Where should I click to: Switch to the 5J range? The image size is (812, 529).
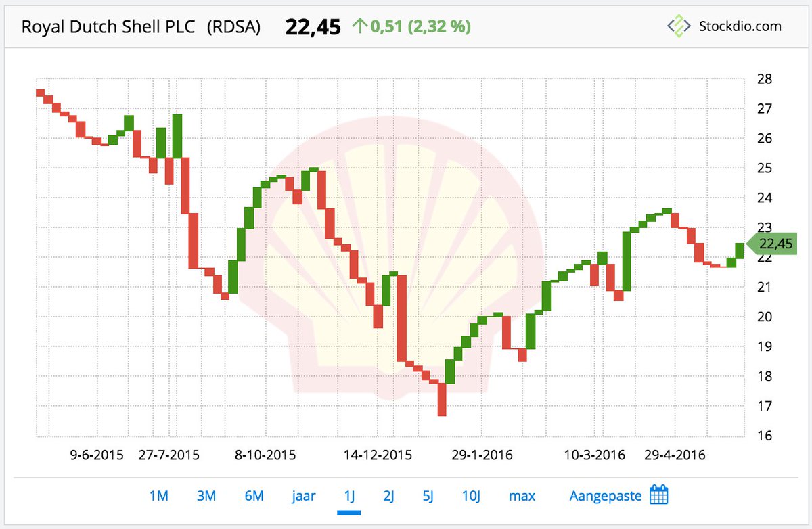click(x=428, y=496)
